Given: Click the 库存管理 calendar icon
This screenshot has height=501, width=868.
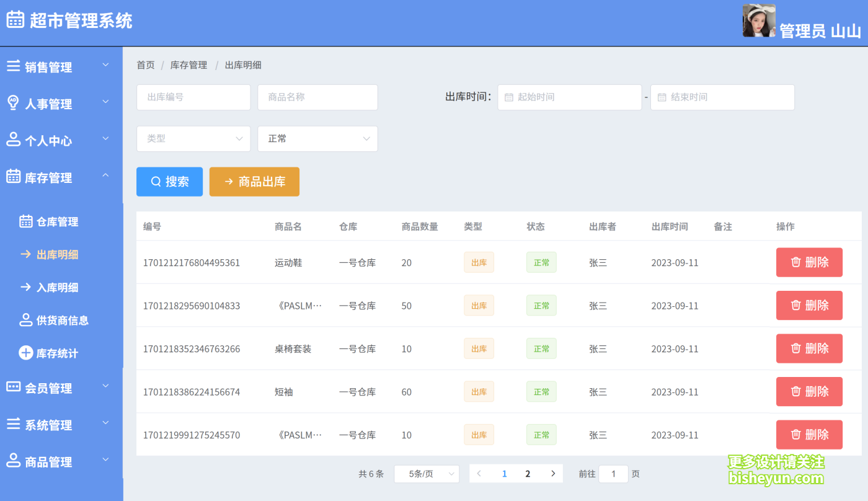Looking at the screenshot, I should (13, 176).
